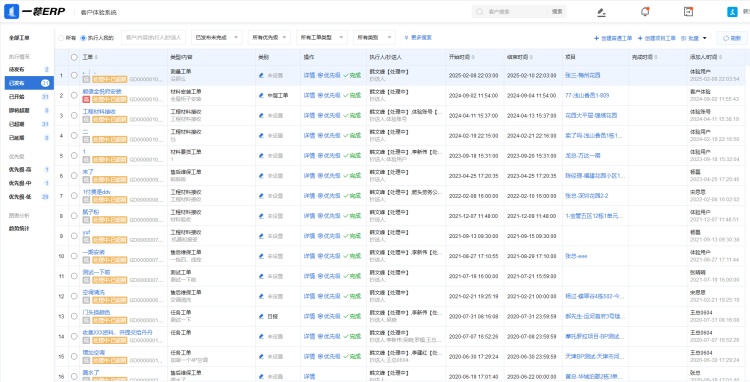Click 优先级 action in row 3
Screen dimensions: 750x382
click(x=329, y=116)
